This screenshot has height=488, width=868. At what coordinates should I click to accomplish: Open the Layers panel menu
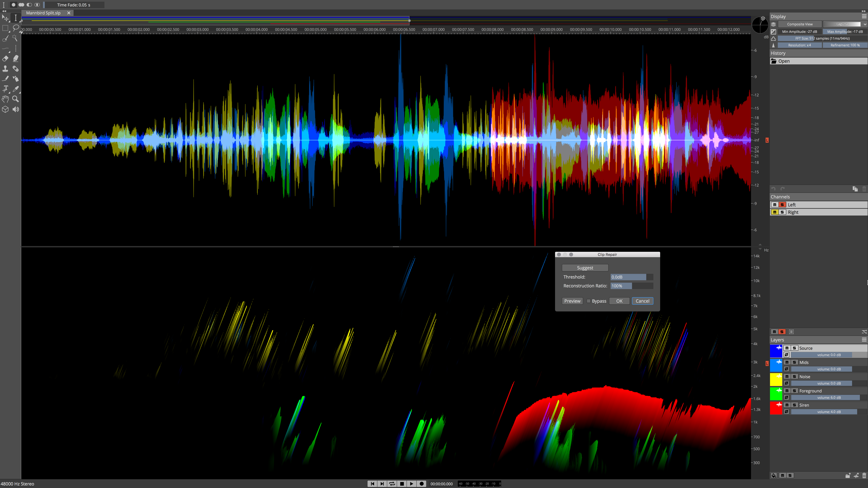click(864, 340)
